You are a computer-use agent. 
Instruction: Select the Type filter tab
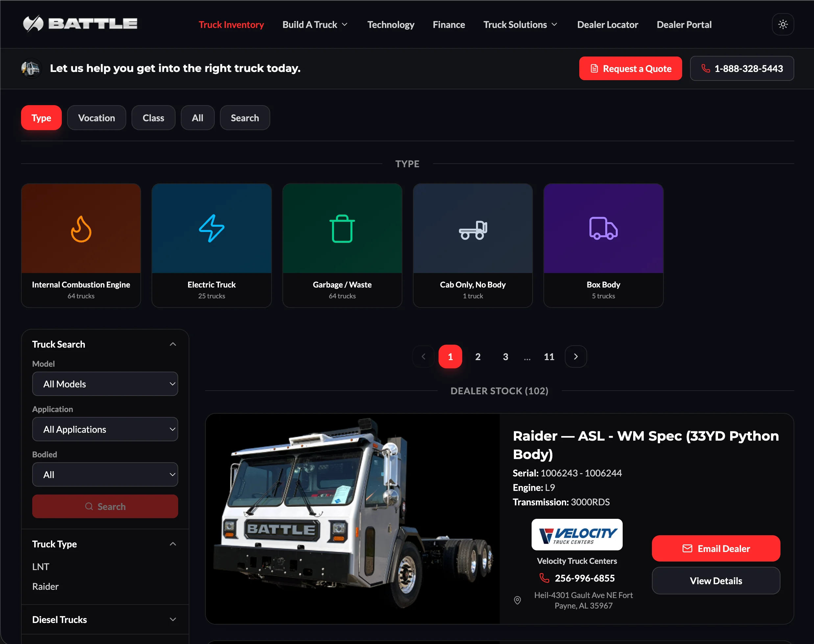[x=41, y=118]
